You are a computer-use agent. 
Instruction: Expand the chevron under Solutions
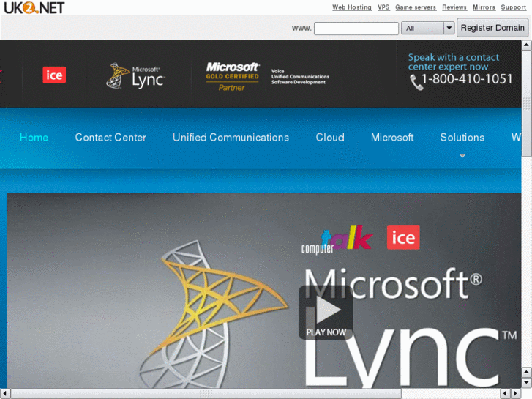(x=462, y=156)
